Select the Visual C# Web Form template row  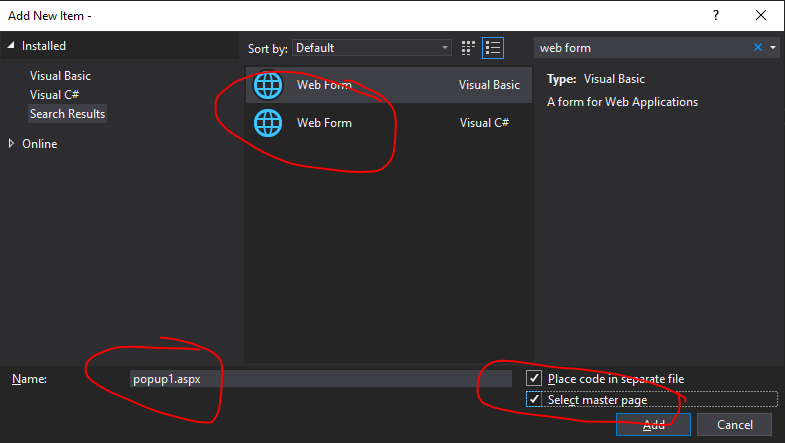(x=388, y=123)
